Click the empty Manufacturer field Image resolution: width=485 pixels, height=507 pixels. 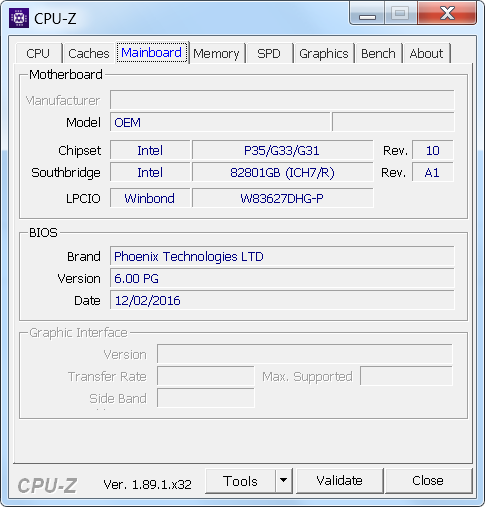tap(282, 100)
